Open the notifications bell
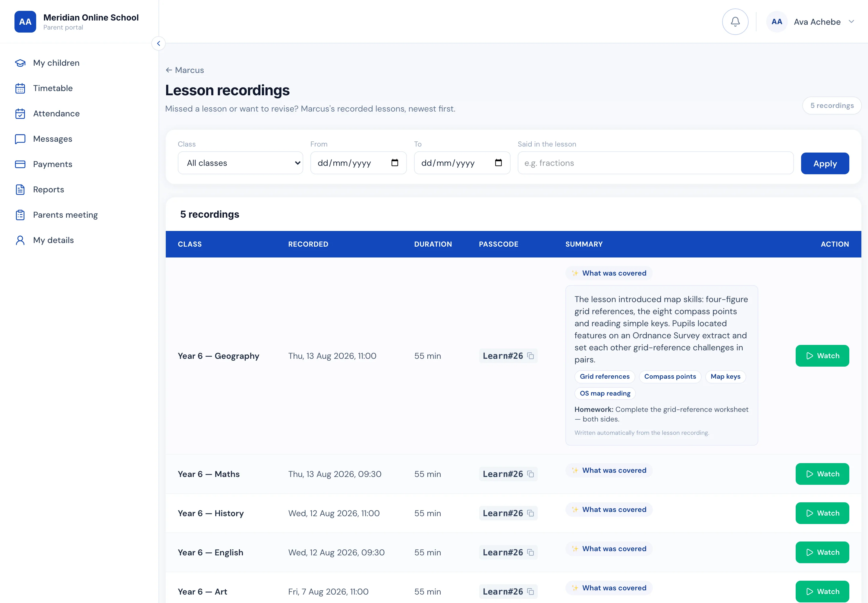The width and height of the screenshot is (868, 603). [x=735, y=21]
